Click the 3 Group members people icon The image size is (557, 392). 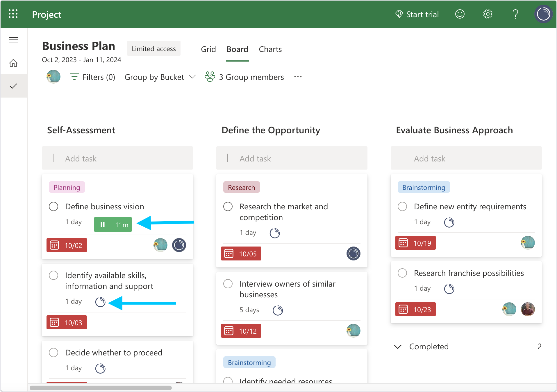pos(210,77)
